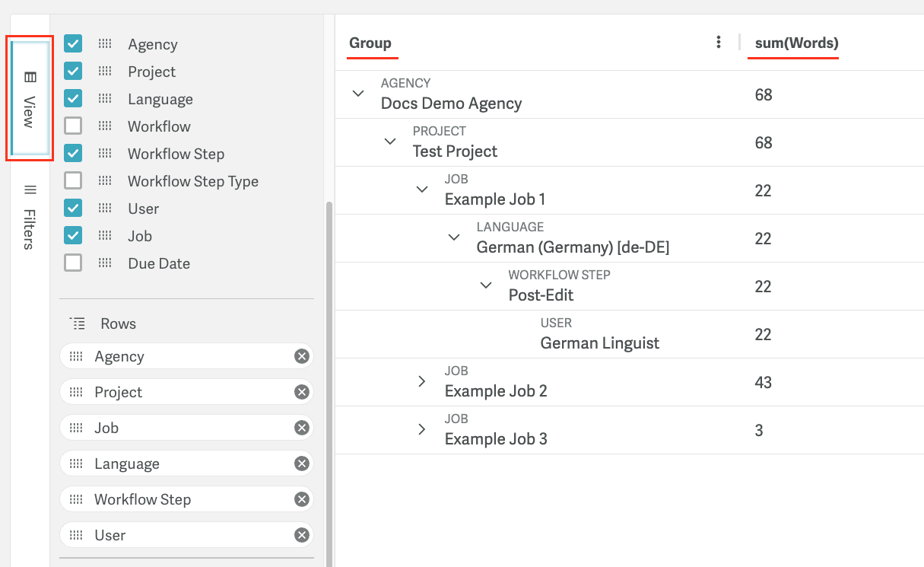Screen dimensions: 924x567
Task: Collapse the Example Job 1 group
Action: coord(422,189)
